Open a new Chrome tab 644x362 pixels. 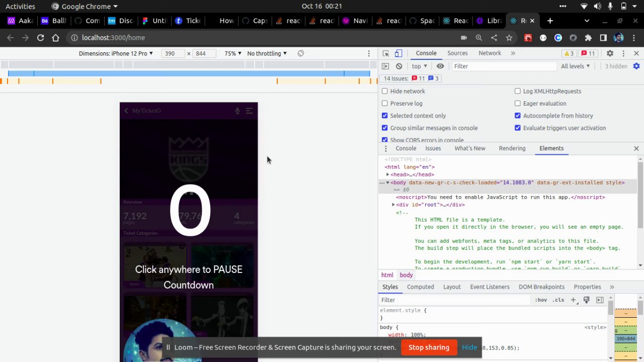click(550, 21)
